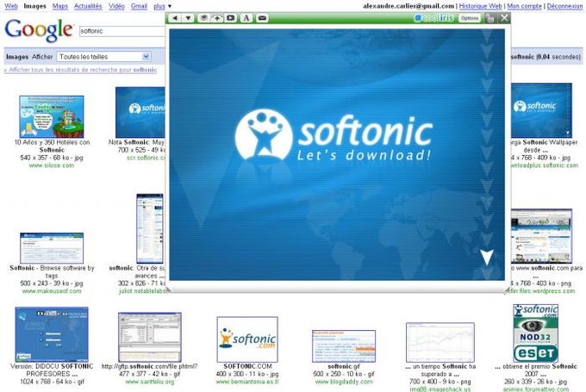Open the 'DIDOCU SOFTONIC PROFESORES' thumbnail
The image size is (586, 392).
tap(52, 334)
